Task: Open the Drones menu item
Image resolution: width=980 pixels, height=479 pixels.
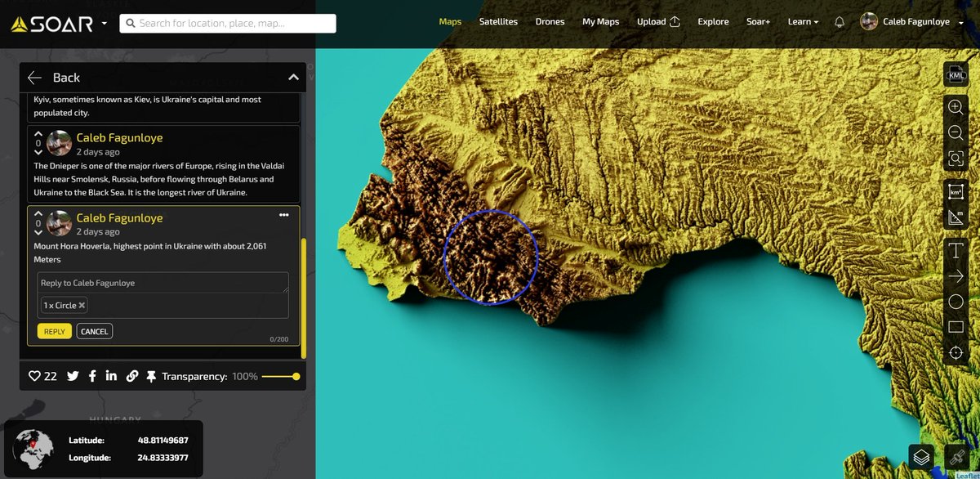Action: point(550,22)
